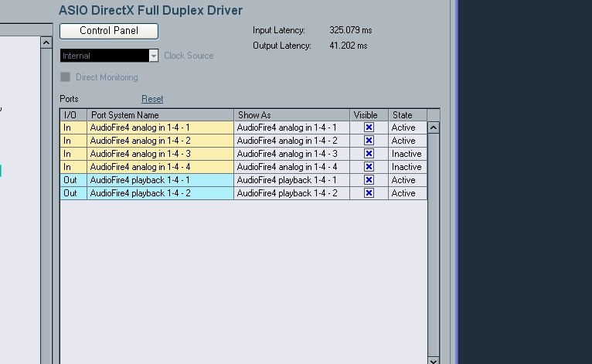
Task: Click Active state of playback 1-4 - 2
Action: 408,193
